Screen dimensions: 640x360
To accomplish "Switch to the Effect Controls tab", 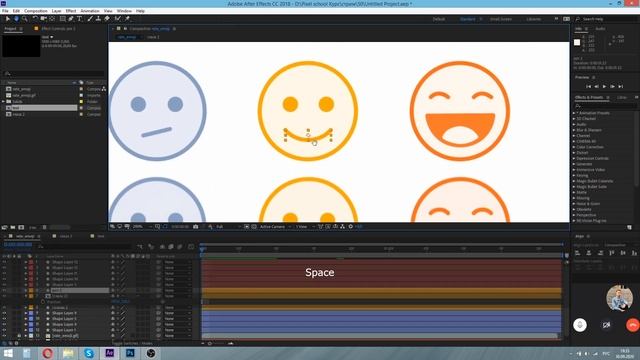I will [58, 29].
